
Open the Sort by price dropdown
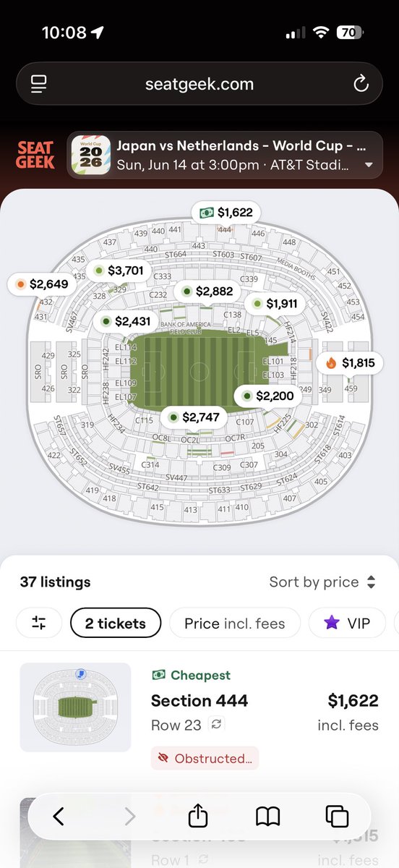322,582
